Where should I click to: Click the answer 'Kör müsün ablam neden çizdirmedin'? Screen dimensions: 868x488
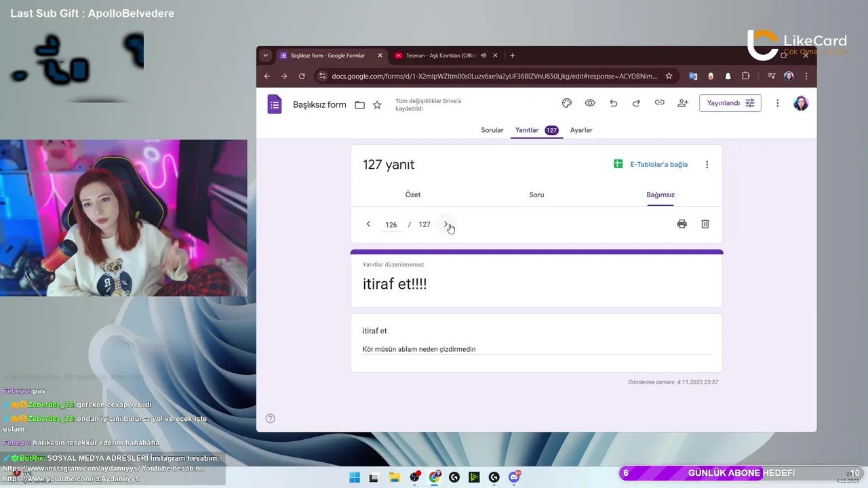tap(419, 349)
